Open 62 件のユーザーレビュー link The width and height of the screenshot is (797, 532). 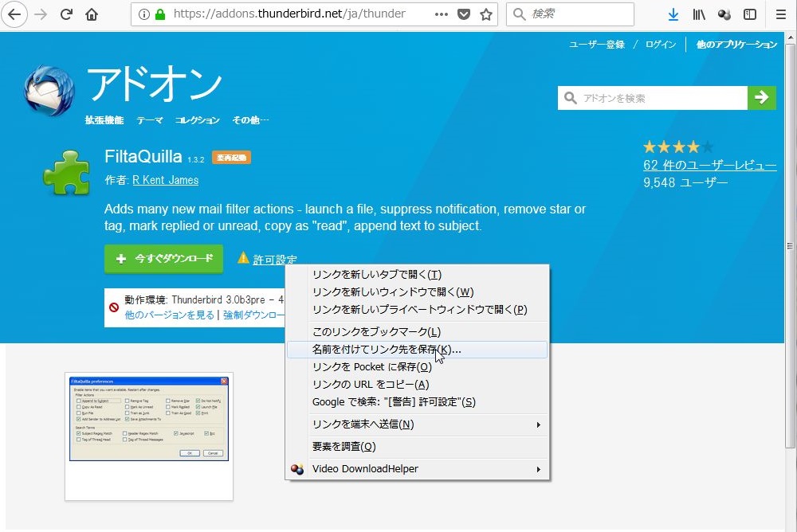click(x=710, y=165)
